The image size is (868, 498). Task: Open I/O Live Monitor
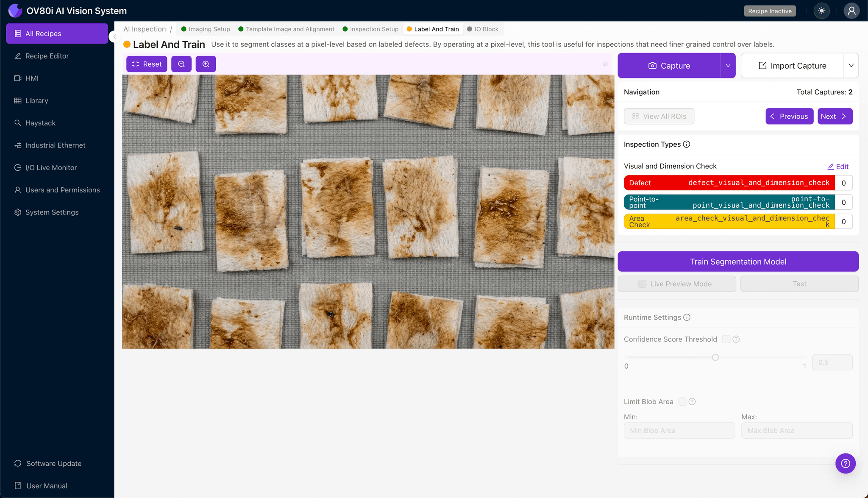(57, 167)
